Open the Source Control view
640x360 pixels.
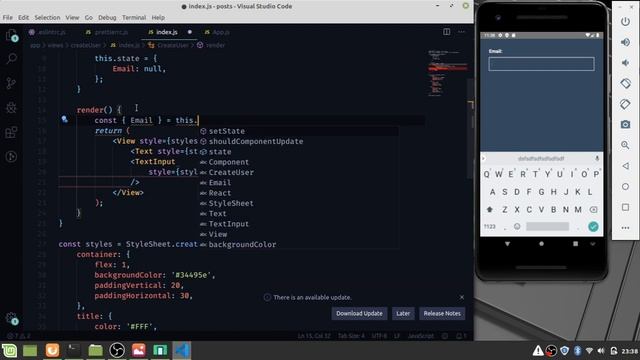pos(11,83)
